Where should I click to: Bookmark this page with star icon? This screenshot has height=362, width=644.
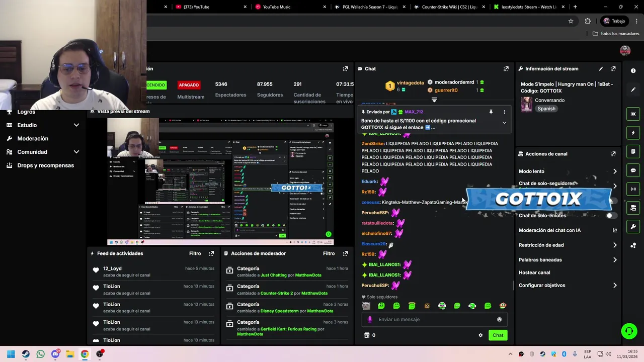[571, 21]
